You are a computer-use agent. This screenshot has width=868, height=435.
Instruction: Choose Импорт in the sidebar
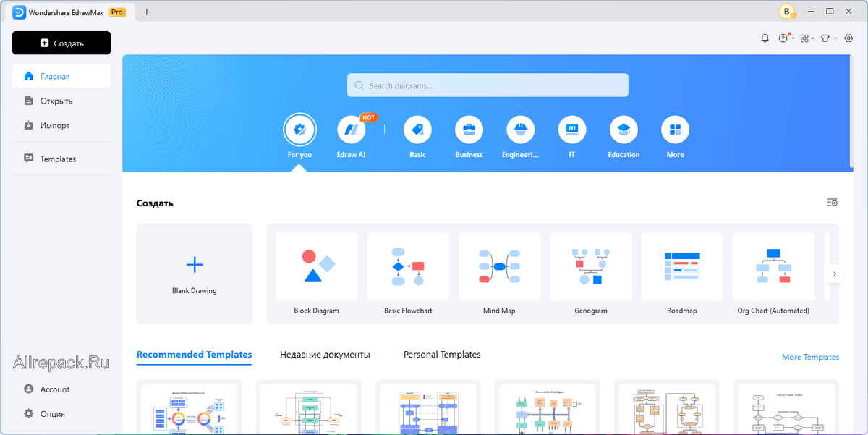click(61, 125)
